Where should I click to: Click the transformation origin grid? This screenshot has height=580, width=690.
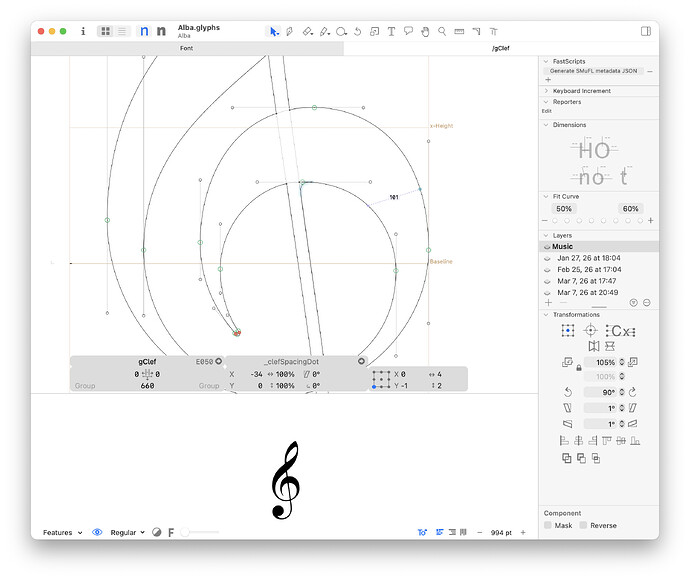[x=568, y=330]
